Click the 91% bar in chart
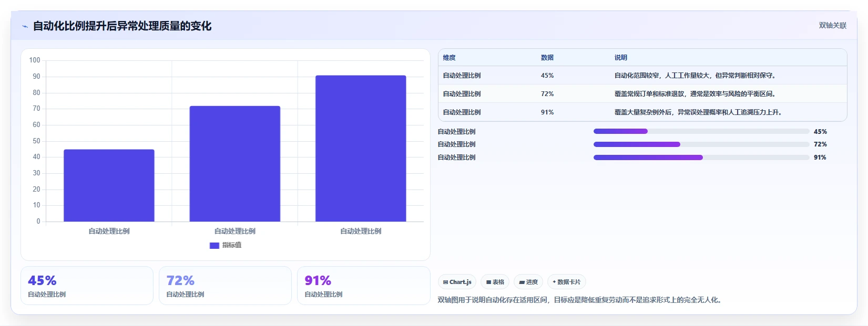This screenshot has height=326, width=868. tap(361, 149)
